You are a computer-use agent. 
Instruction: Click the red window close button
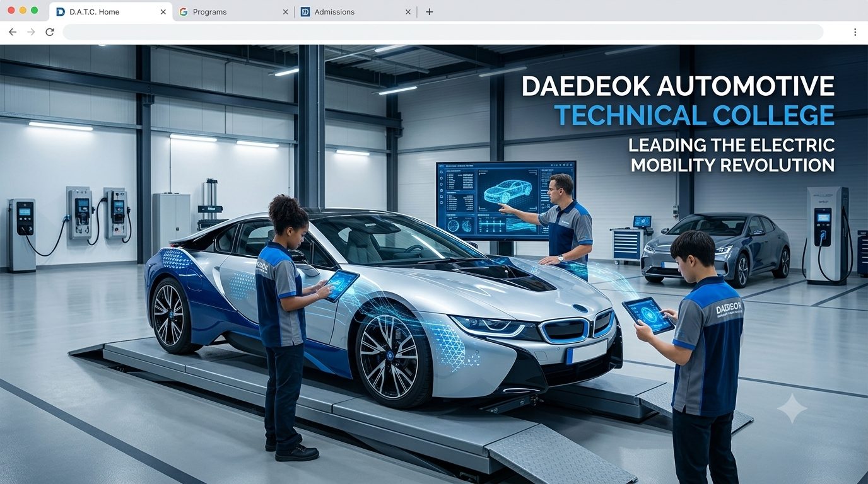(11, 11)
